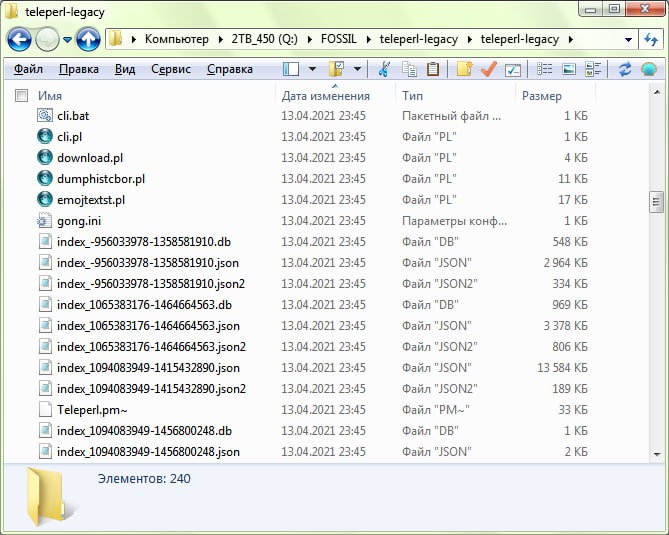Expand breadcrumb arrow before Компьютер
Screen dimensions: 669x535
[x=134, y=39]
